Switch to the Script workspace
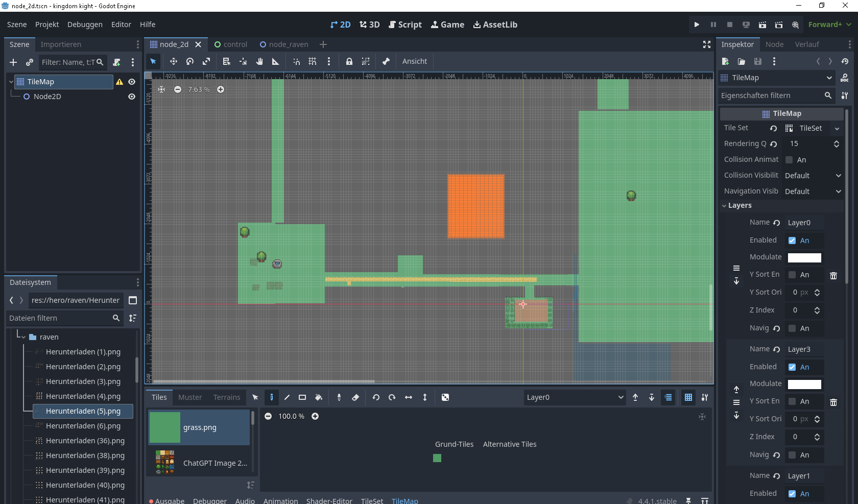858x504 pixels. pyautogui.click(x=405, y=25)
